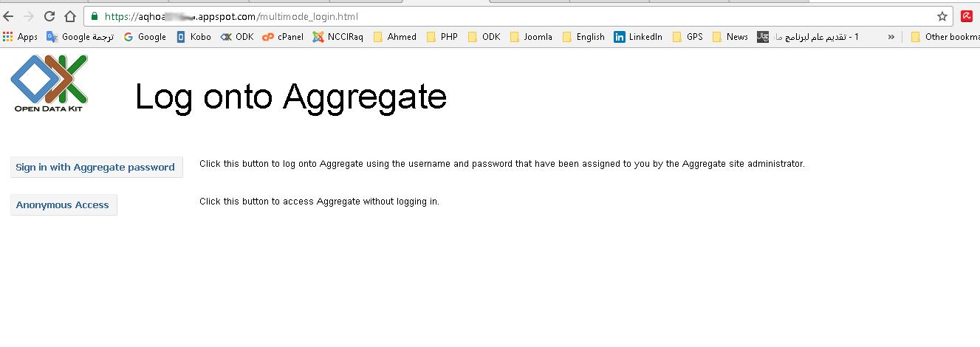This screenshot has width=980, height=347.
Task: Focus the address bar URL field
Action: pos(517,16)
